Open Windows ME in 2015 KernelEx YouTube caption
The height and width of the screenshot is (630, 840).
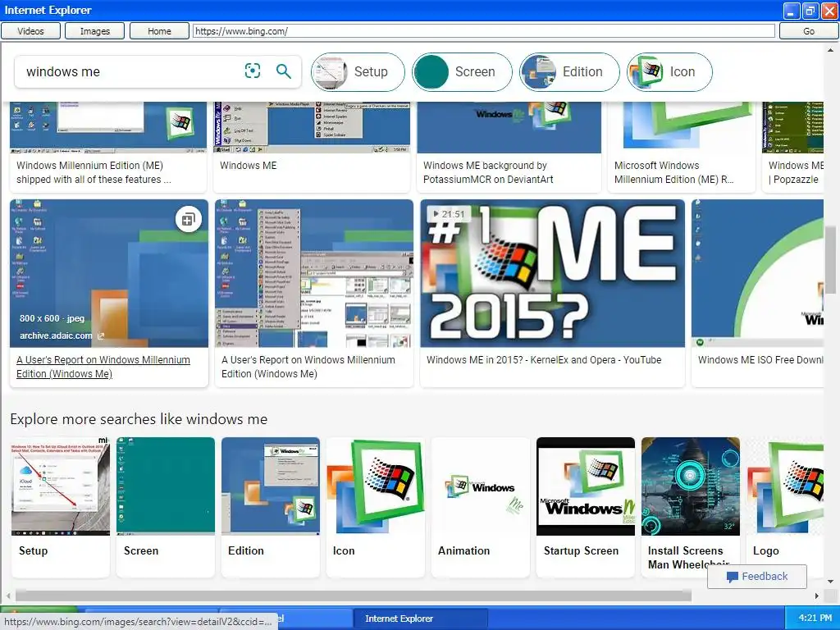[544, 360]
